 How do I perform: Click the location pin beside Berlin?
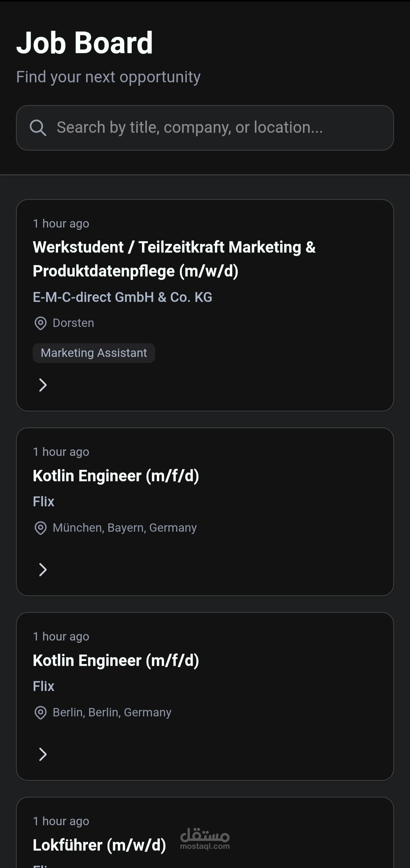[x=40, y=713]
